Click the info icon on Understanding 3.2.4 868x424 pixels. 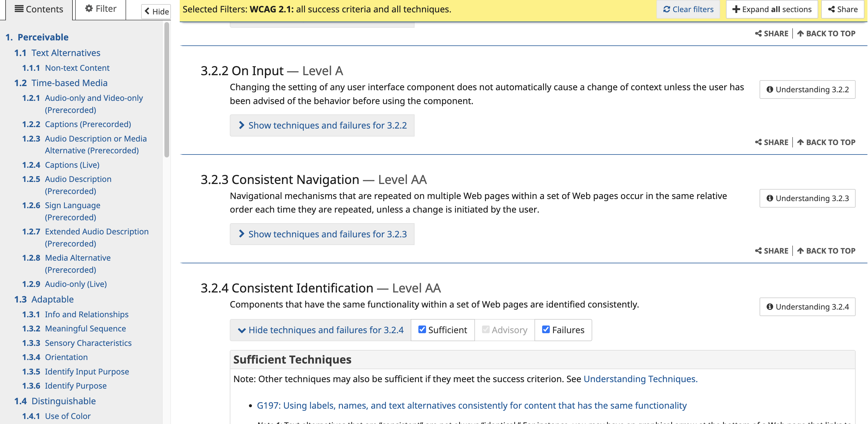pyautogui.click(x=770, y=307)
